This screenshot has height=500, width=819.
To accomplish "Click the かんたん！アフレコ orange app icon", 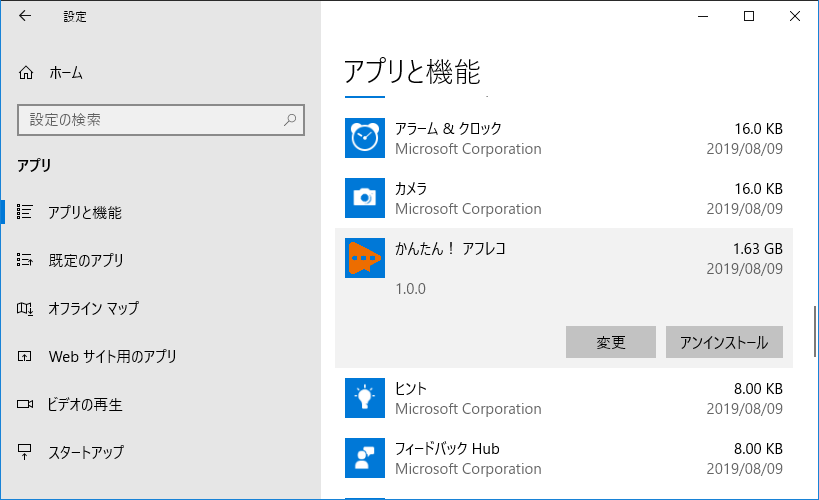I will coord(365,258).
